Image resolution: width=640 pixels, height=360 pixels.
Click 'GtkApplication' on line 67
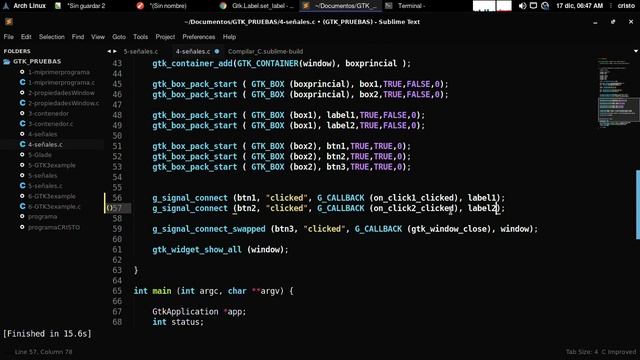[185, 311]
